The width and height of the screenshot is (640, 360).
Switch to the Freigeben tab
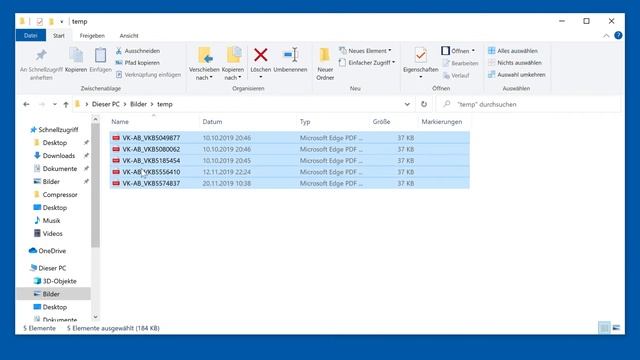coord(92,36)
